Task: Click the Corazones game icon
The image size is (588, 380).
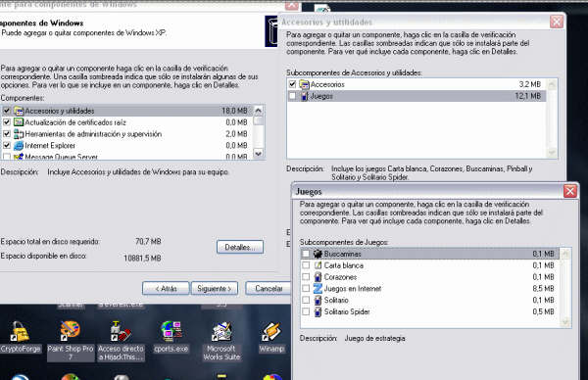Action: [318, 277]
